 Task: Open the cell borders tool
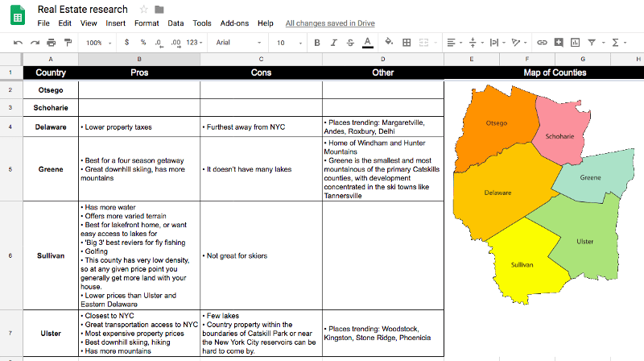(x=407, y=43)
